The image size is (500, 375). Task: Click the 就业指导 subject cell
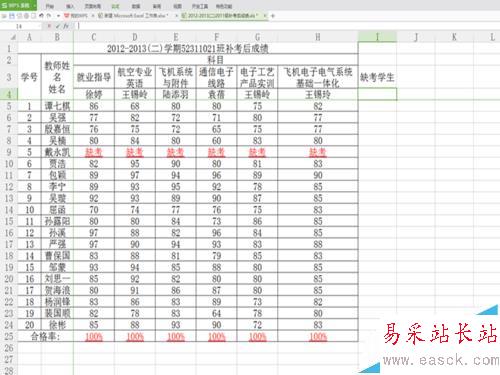(94, 77)
